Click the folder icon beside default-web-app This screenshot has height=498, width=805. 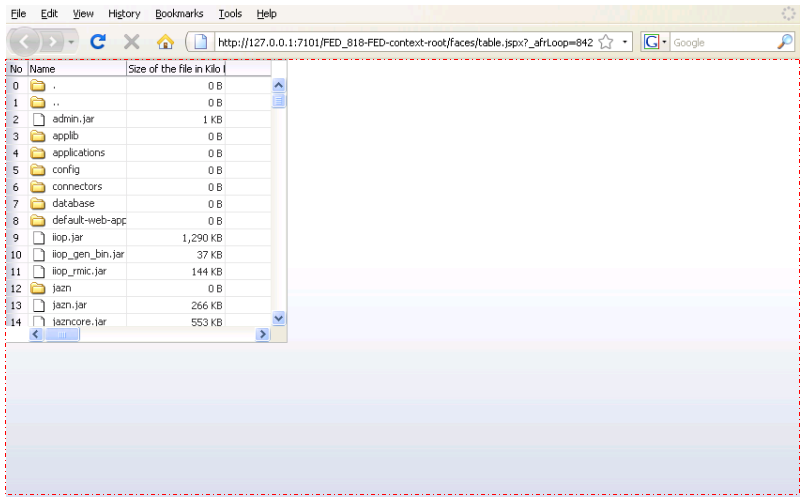37,221
